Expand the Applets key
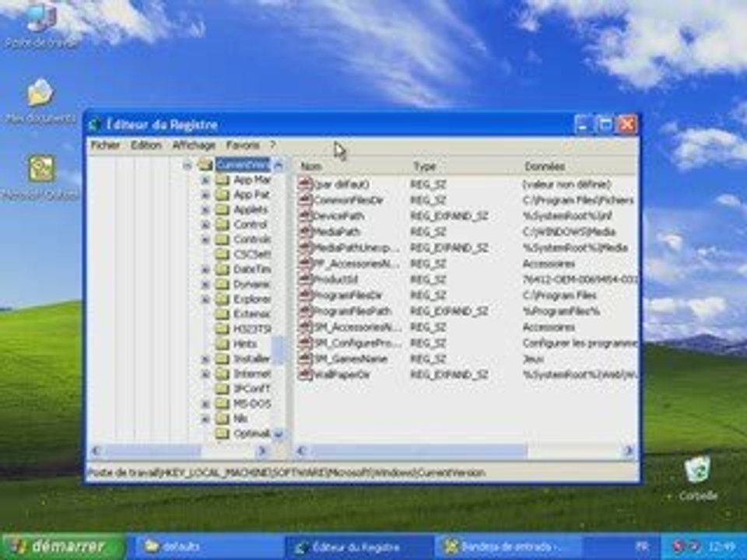The image size is (747, 560). [205, 209]
